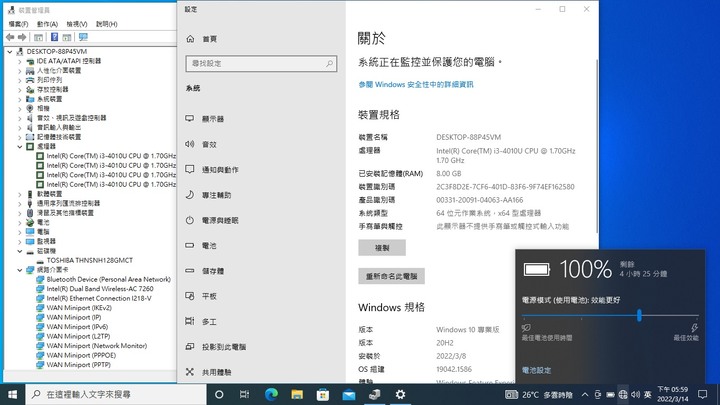Image resolution: width=720 pixels, height=405 pixels.
Task: Click the 英 input language indicator
Action: [647, 394]
